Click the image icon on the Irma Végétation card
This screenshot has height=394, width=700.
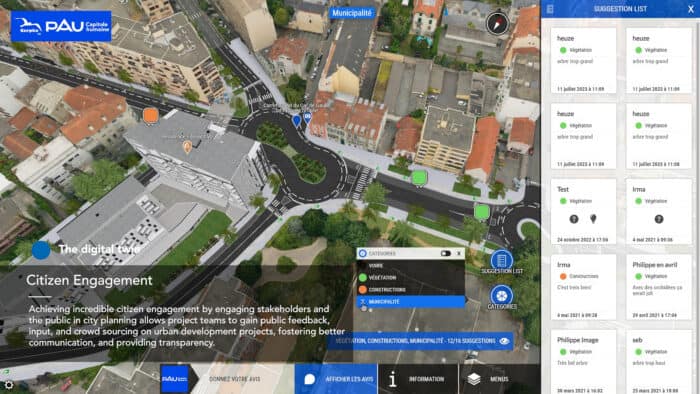(658, 219)
